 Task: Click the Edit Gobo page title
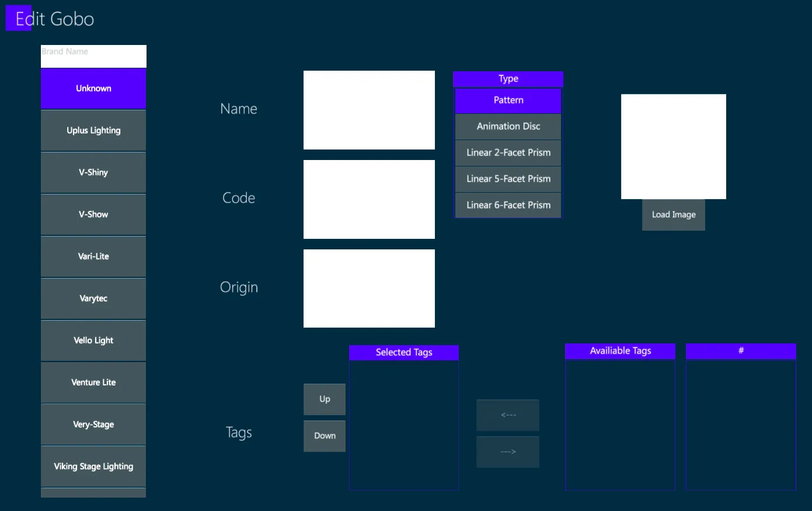point(55,19)
